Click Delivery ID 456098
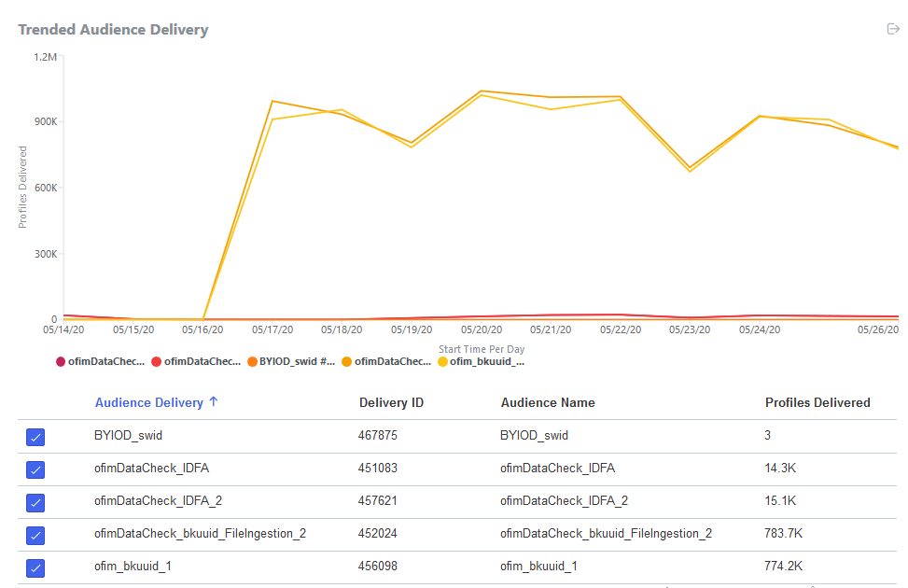Viewport: 908px width, 588px height. point(378,566)
